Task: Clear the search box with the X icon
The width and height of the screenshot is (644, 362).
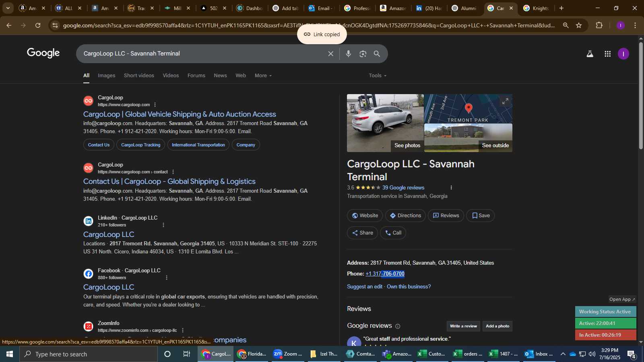Action: click(330, 53)
